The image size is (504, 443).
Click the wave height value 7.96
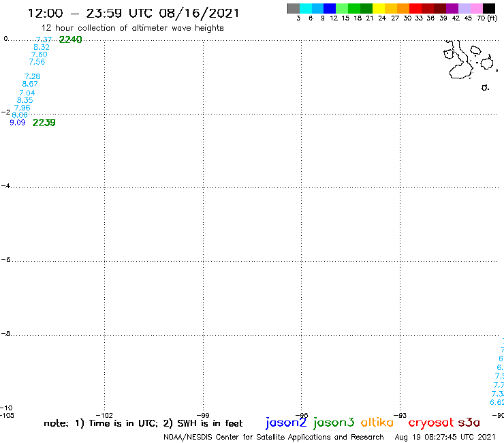[22, 108]
